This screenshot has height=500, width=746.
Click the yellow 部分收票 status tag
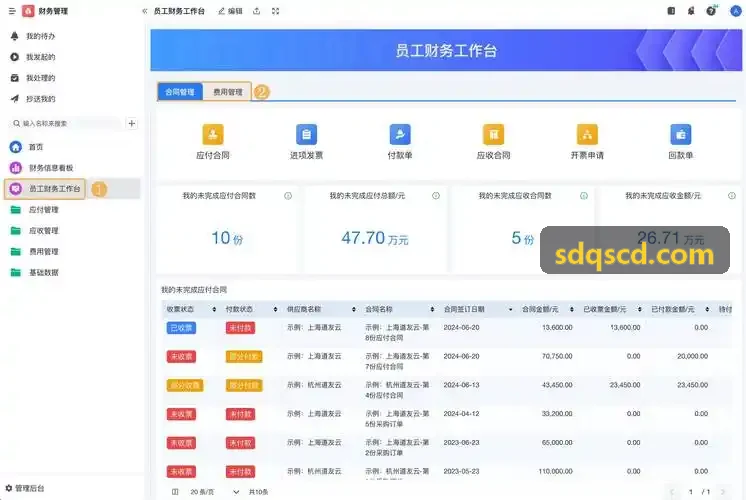point(185,385)
